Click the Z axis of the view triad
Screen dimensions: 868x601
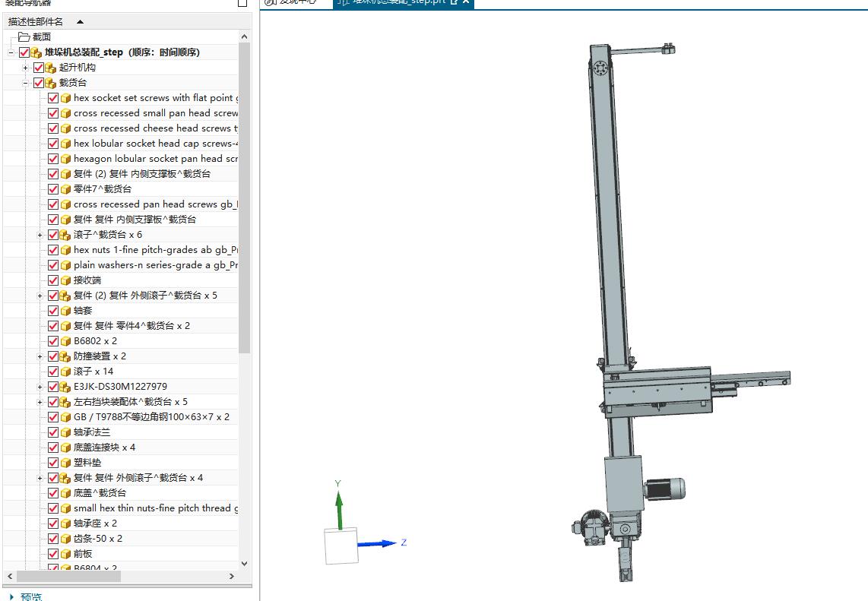click(x=379, y=543)
